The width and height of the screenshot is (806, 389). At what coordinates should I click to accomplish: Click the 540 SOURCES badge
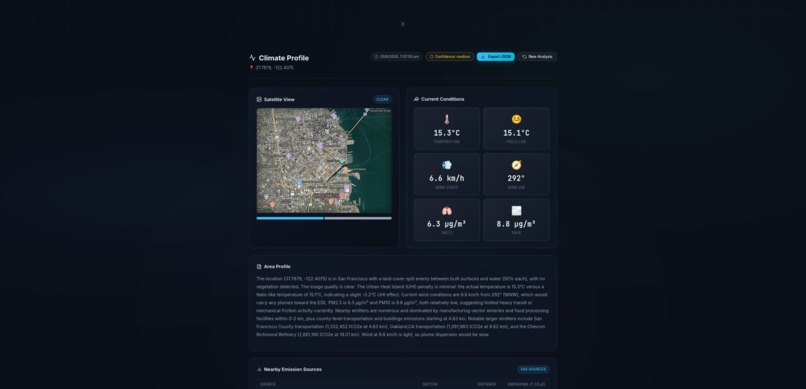tap(533, 369)
